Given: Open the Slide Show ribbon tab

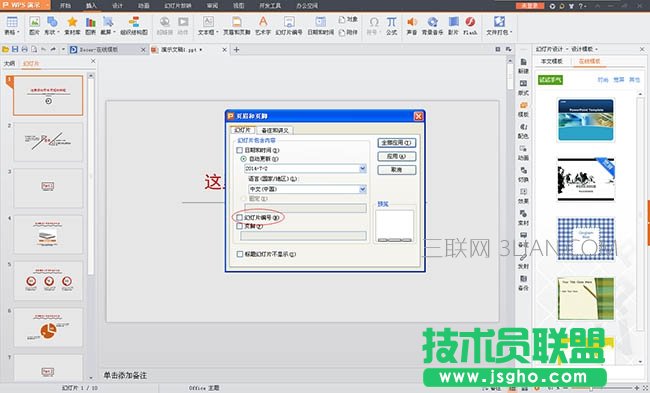Looking at the screenshot, I should (178, 5).
